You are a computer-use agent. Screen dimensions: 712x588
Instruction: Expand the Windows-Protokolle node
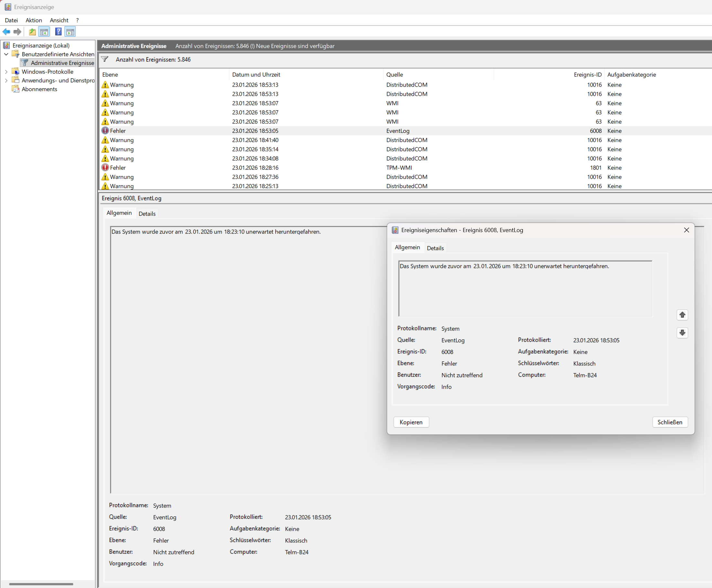6,72
